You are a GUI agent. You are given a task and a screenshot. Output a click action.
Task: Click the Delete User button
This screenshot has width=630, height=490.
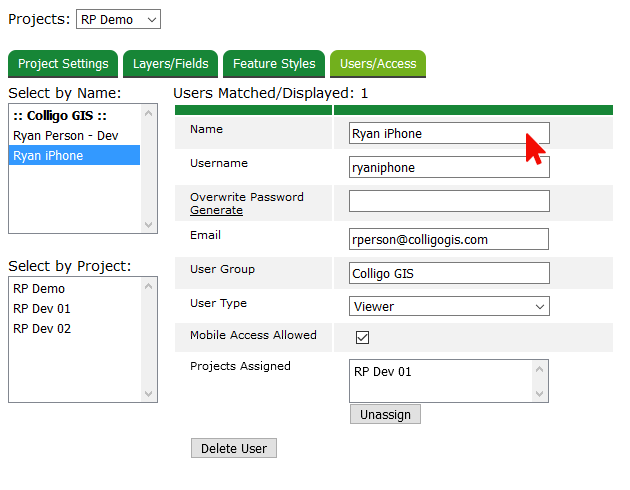233,448
